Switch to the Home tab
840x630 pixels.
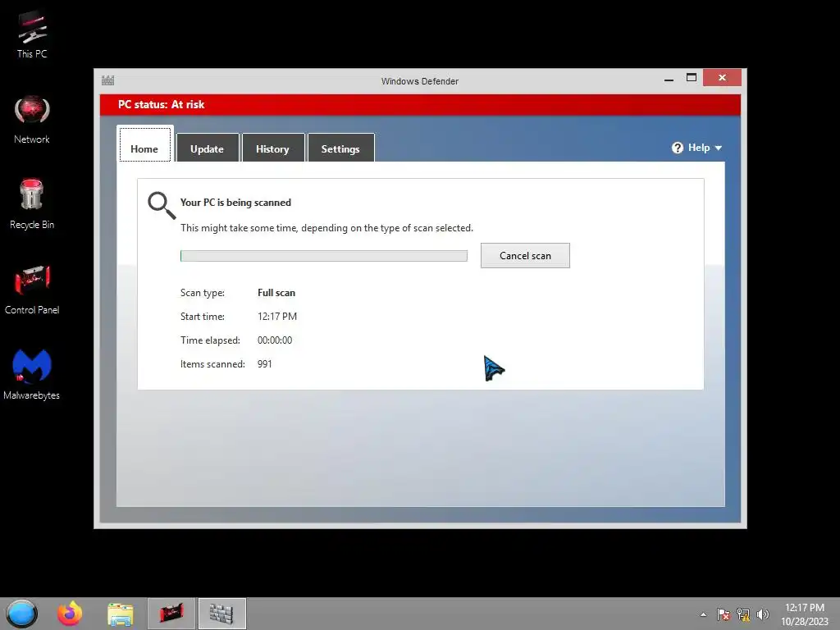[144, 145]
